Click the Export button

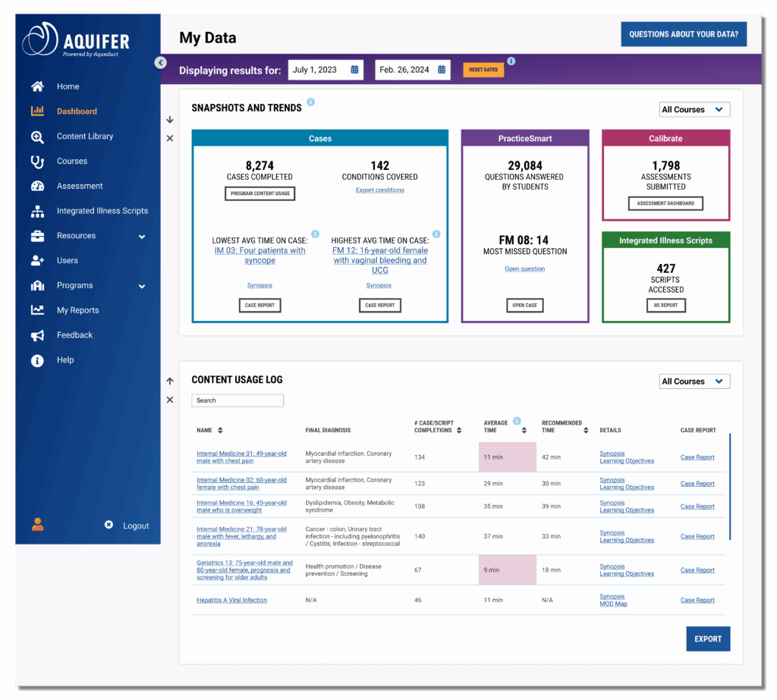click(708, 639)
